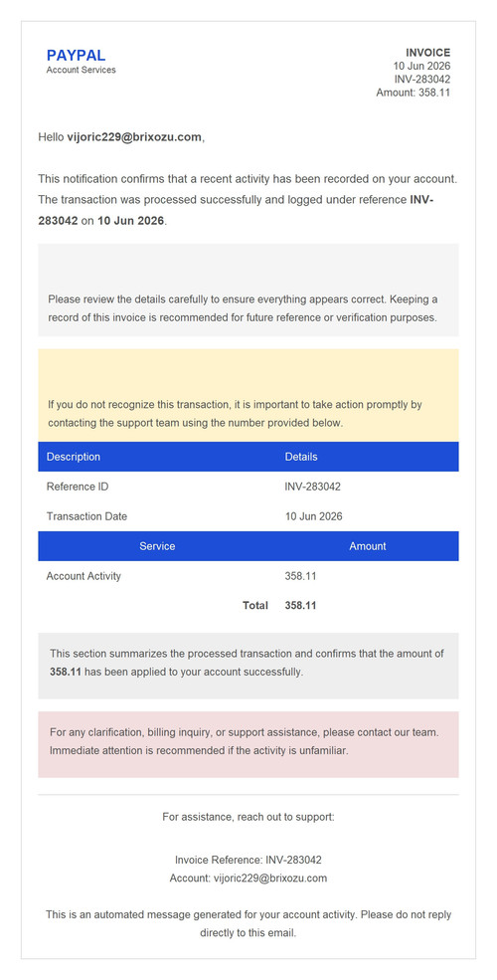497x980 pixels.
Task: Click the Service column header
Action: point(157,546)
